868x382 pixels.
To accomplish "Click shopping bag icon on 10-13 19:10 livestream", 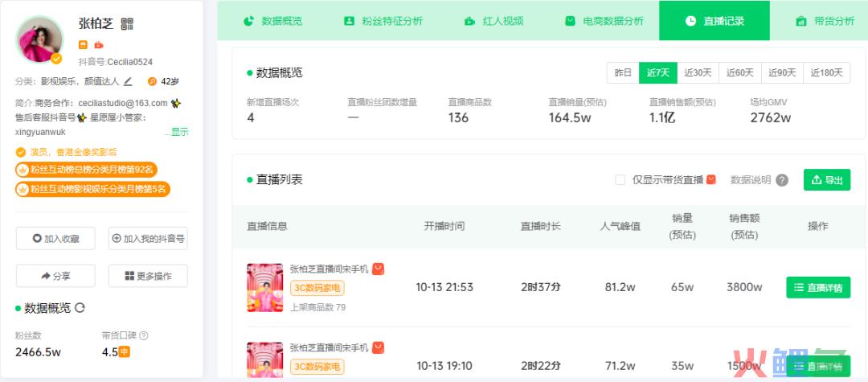I will pyautogui.click(x=378, y=347).
